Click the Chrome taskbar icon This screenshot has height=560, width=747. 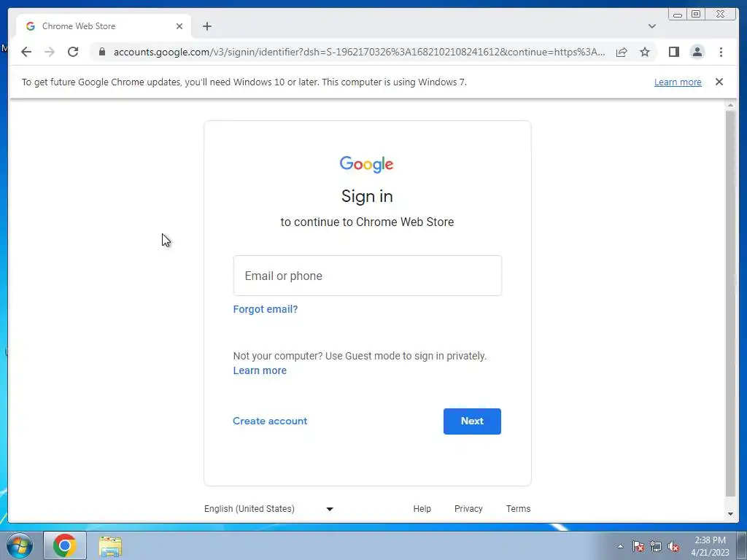tap(65, 545)
